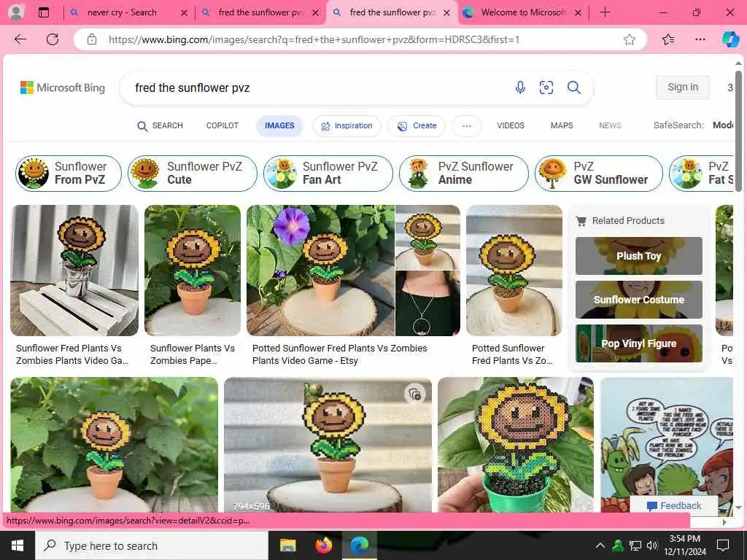This screenshot has height=560, width=747.
Task: Open browser Settings and more menu
Action: [700, 39]
